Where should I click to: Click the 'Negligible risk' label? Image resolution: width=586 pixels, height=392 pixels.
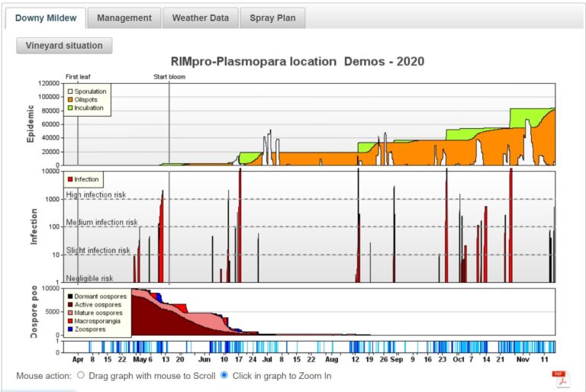coord(90,278)
